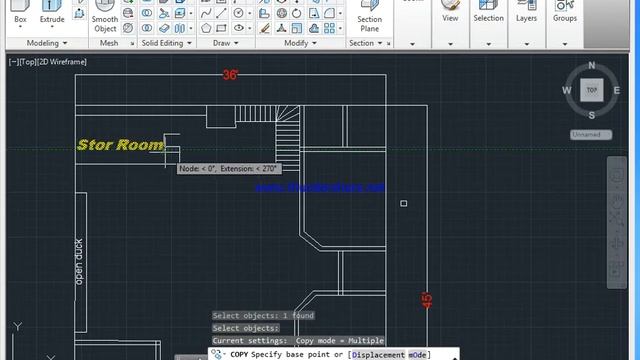Click the Orbit tool in navigation bar
Screen dimensions: 640x360
617,244
